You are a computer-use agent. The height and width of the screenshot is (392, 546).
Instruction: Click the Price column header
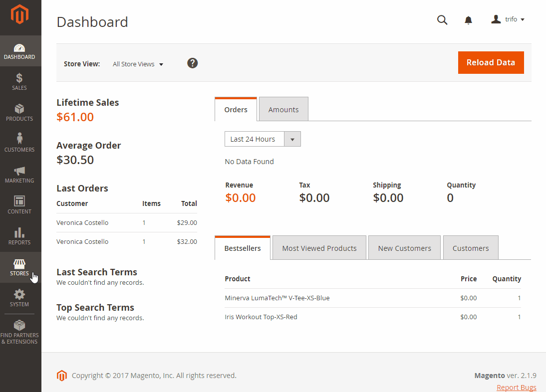469,279
